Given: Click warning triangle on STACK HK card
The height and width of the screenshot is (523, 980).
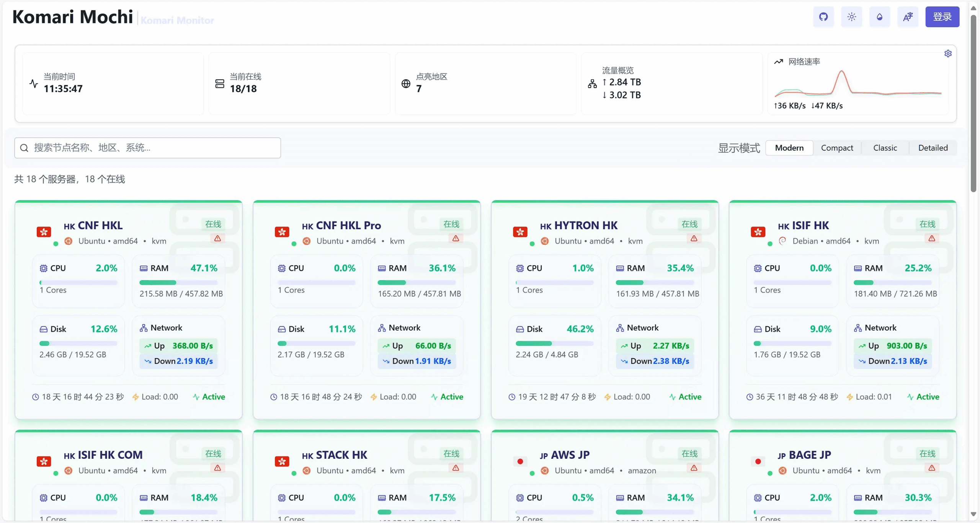Looking at the screenshot, I should point(456,468).
